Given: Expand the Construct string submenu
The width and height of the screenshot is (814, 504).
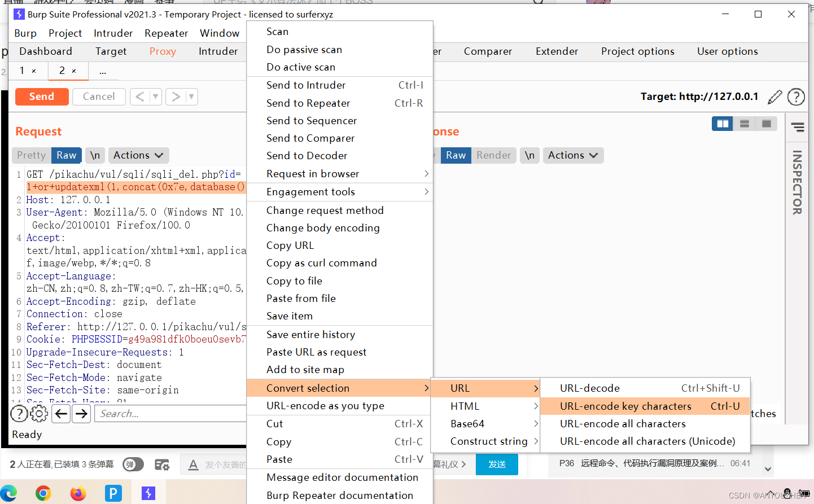Looking at the screenshot, I should pyautogui.click(x=485, y=441).
